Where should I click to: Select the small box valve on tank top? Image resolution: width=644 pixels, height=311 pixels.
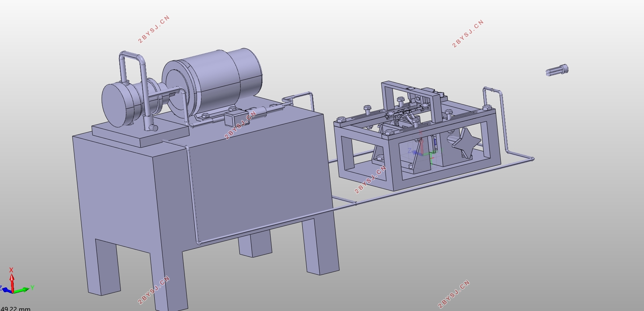(x=237, y=119)
